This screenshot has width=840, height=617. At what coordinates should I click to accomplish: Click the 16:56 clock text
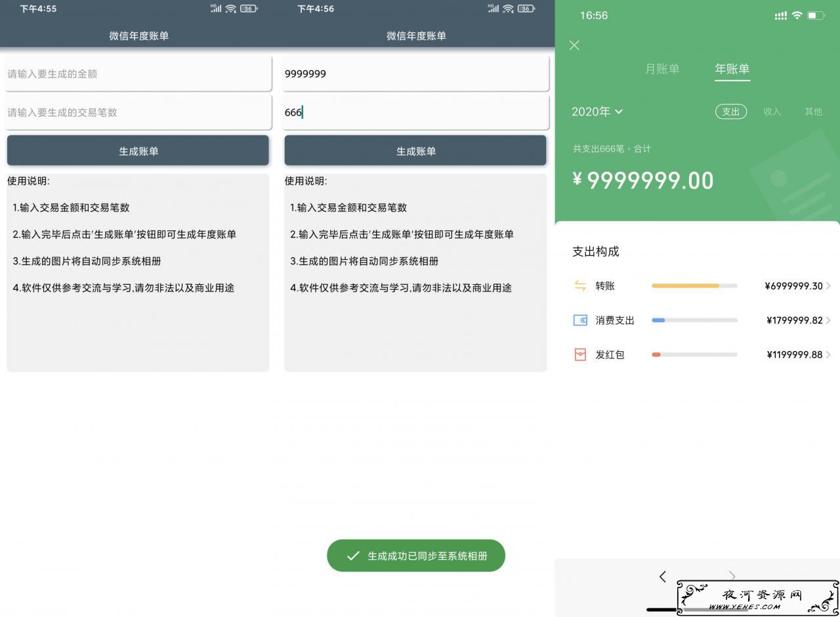click(x=594, y=15)
